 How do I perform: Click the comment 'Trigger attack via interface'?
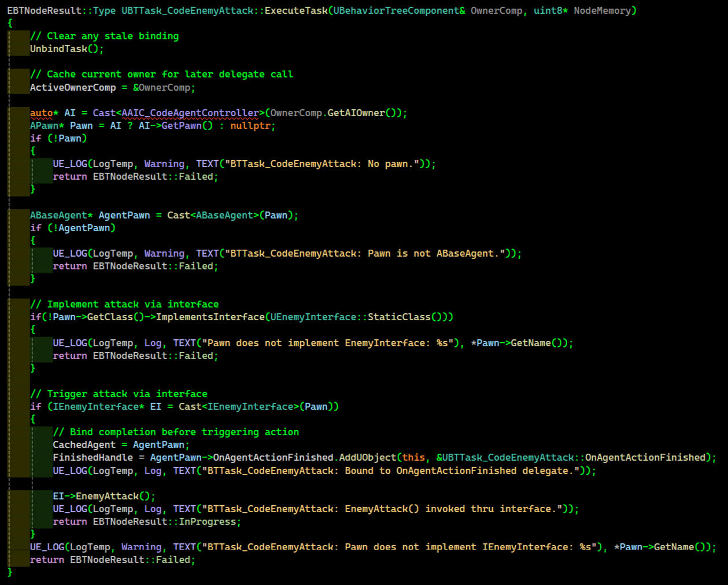[x=119, y=394]
